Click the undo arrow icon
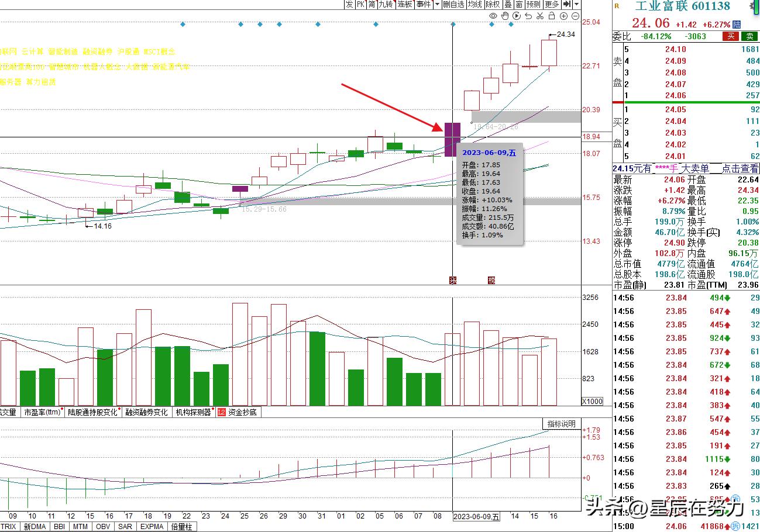Screen dimensions: 760x532 528,16
